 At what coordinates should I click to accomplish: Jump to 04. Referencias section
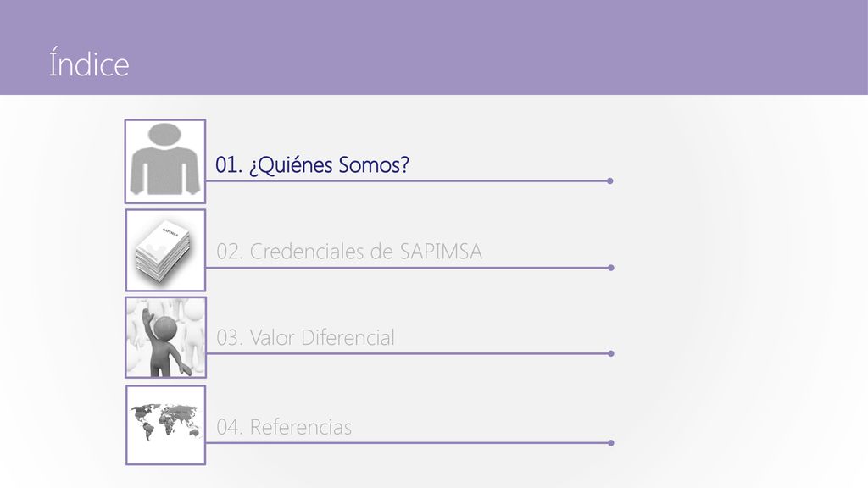tap(283, 427)
